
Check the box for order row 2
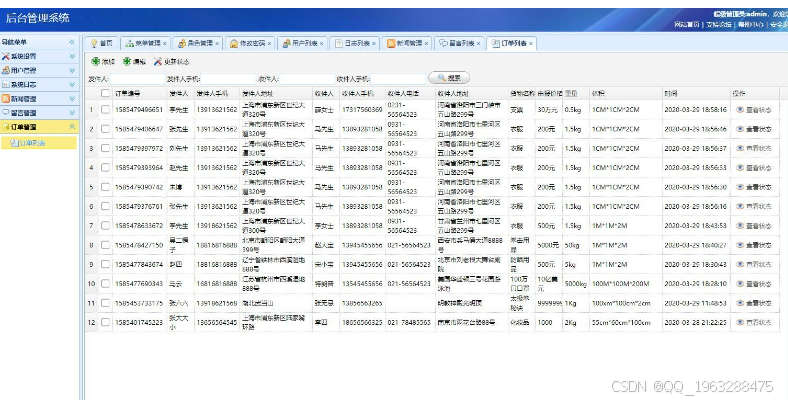(105, 129)
